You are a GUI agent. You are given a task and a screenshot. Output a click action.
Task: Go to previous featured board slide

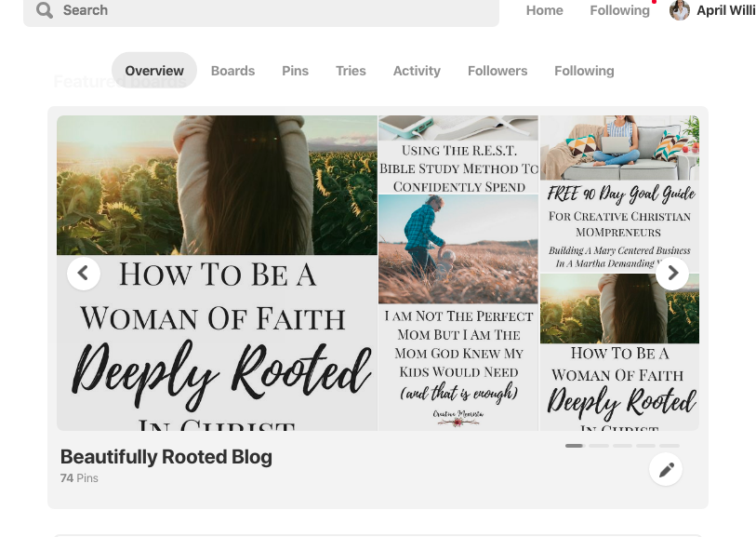coord(84,274)
